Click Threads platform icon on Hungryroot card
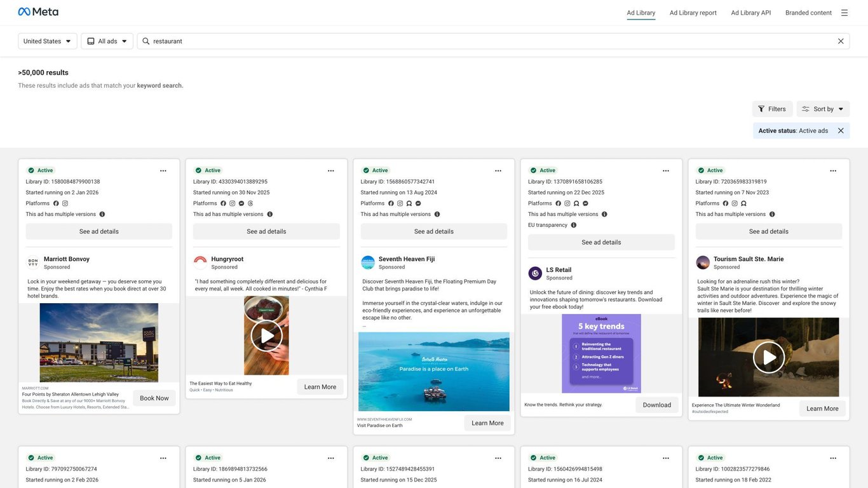This screenshot has height=488, width=868. 250,203
